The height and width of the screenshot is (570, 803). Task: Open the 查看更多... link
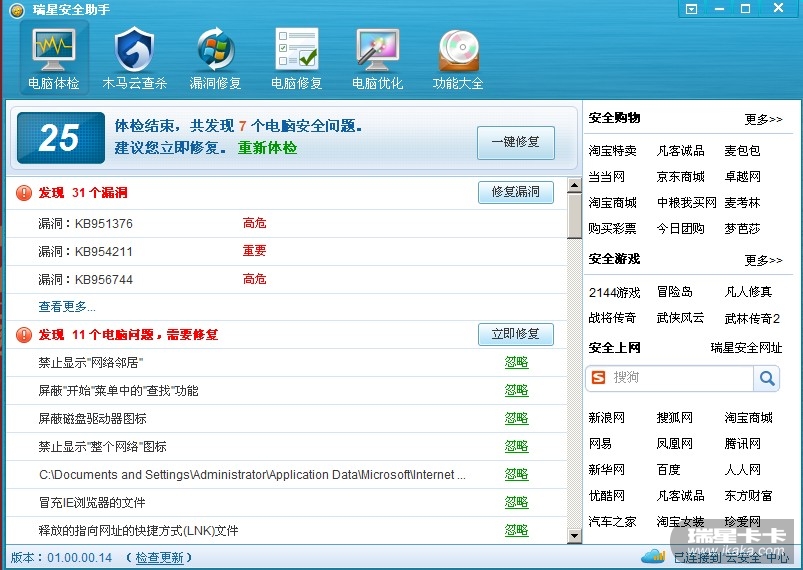tap(67, 307)
